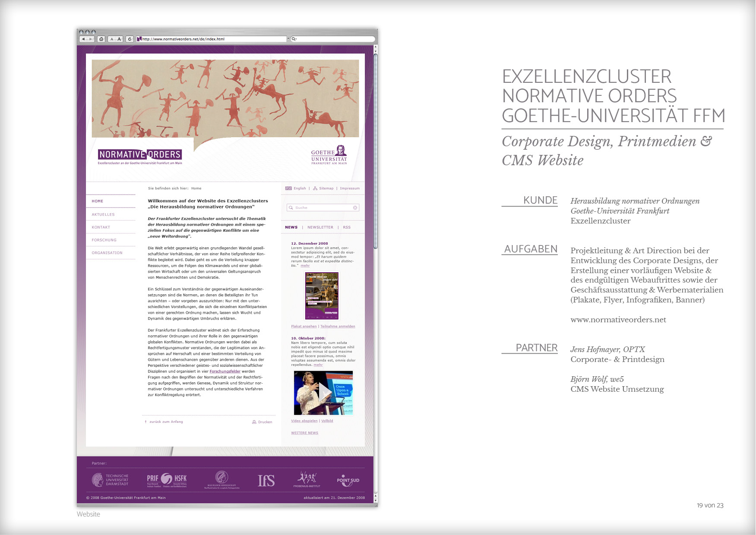
Task: Click the Teilnahme anmelden link
Action: pos(338,327)
